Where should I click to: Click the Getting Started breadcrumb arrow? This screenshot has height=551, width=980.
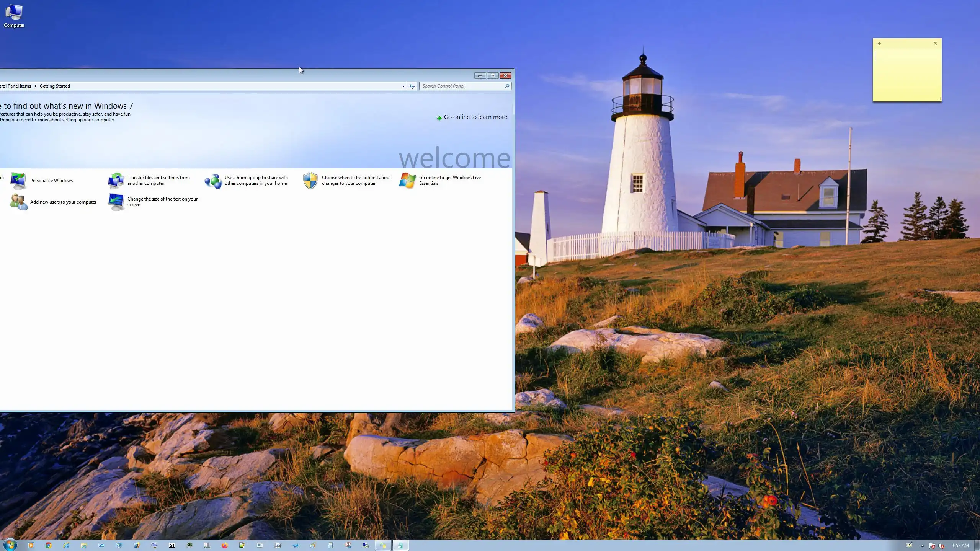35,86
